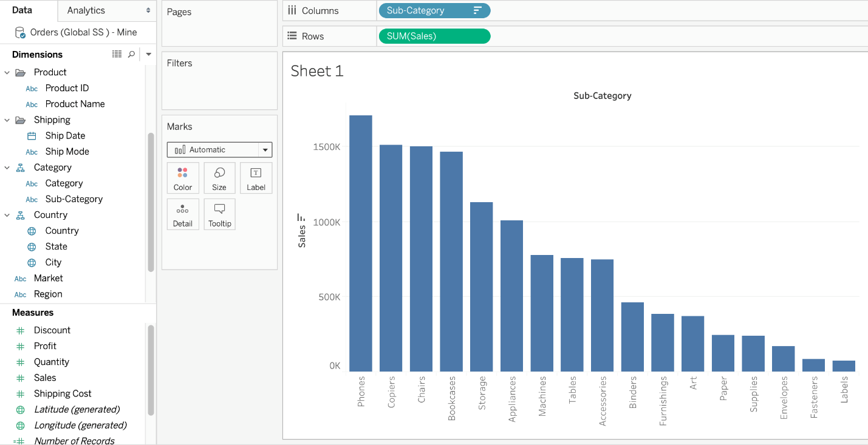The height and width of the screenshot is (445, 868).
Task: Open the Dimensions pane dropdown arrow
Action: tap(148, 55)
